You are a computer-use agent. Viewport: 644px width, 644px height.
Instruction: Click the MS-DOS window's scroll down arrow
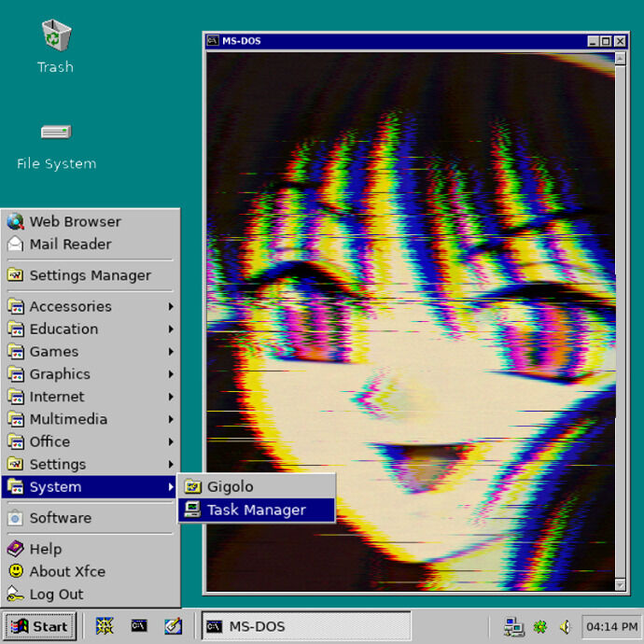coord(620,585)
